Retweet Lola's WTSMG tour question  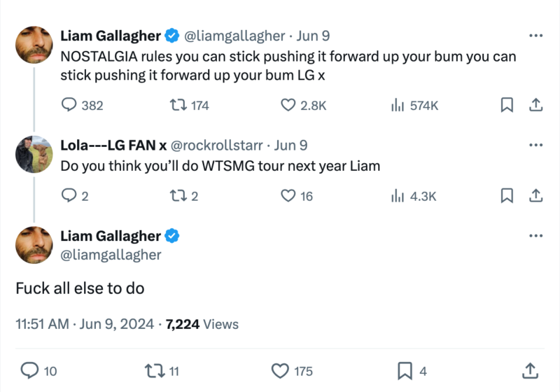coord(178,196)
